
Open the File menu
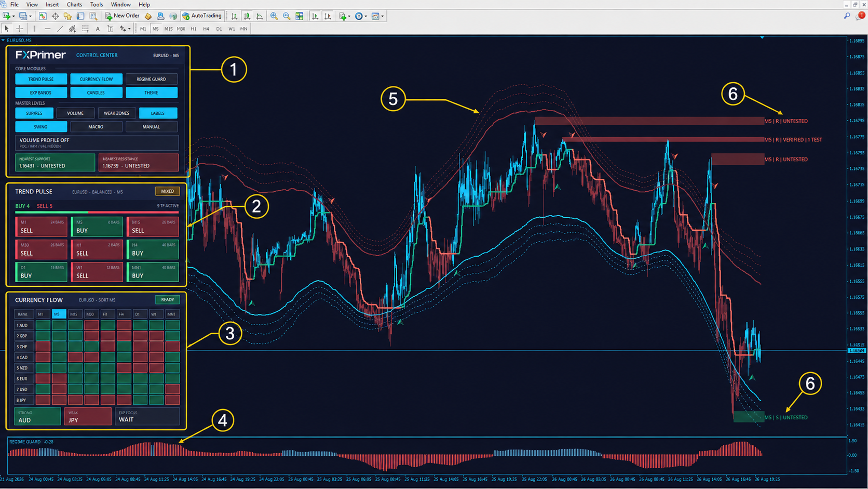pos(15,5)
